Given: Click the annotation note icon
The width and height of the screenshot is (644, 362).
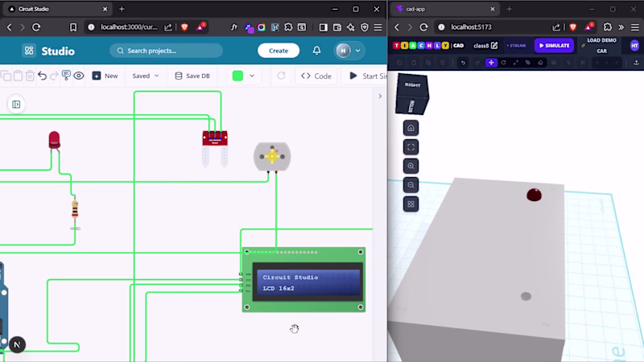Looking at the screenshot, I should coord(66,76).
